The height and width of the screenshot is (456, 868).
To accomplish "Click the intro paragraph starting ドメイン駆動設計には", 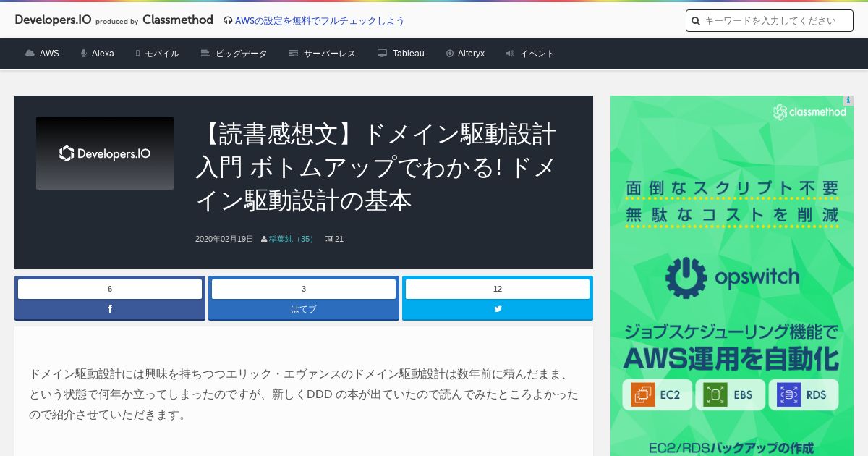I will tap(304, 394).
